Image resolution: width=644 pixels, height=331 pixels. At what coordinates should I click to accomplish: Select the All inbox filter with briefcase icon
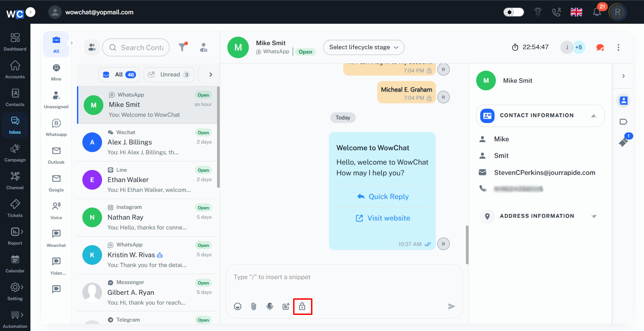click(x=56, y=44)
